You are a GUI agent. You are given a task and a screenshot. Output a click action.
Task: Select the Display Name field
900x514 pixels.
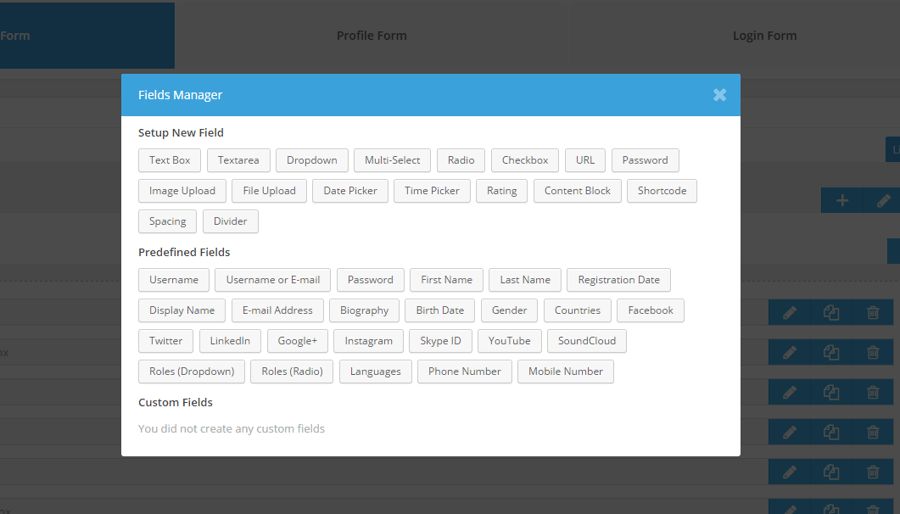coord(182,310)
